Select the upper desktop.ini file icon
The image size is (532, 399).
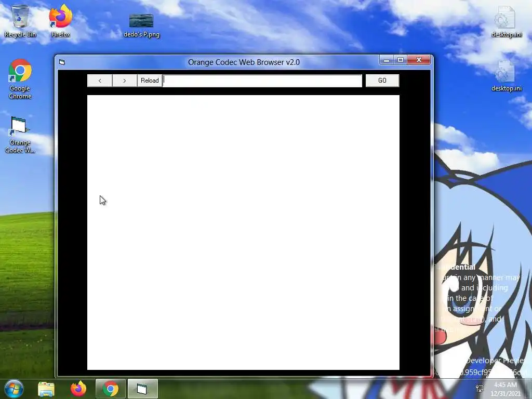[x=506, y=21]
